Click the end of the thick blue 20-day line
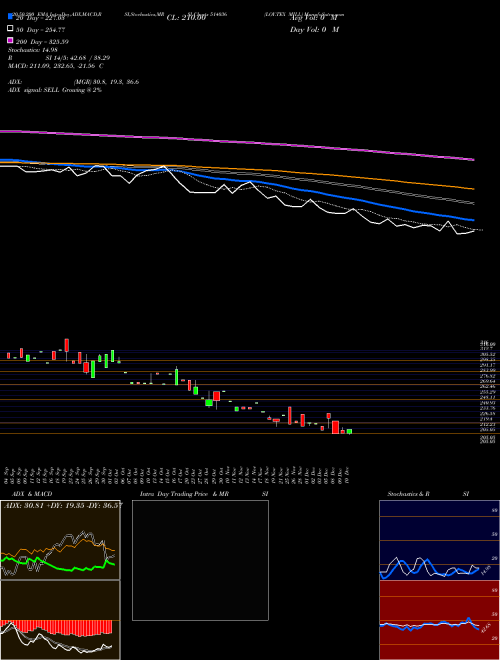Screen dimensions: 500x660 click(473, 220)
